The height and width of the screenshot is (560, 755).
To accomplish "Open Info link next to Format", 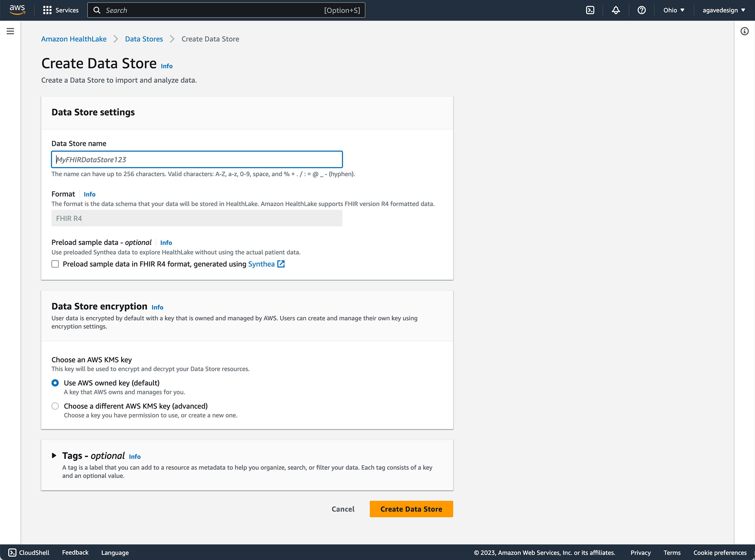I will (x=89, y=194).
